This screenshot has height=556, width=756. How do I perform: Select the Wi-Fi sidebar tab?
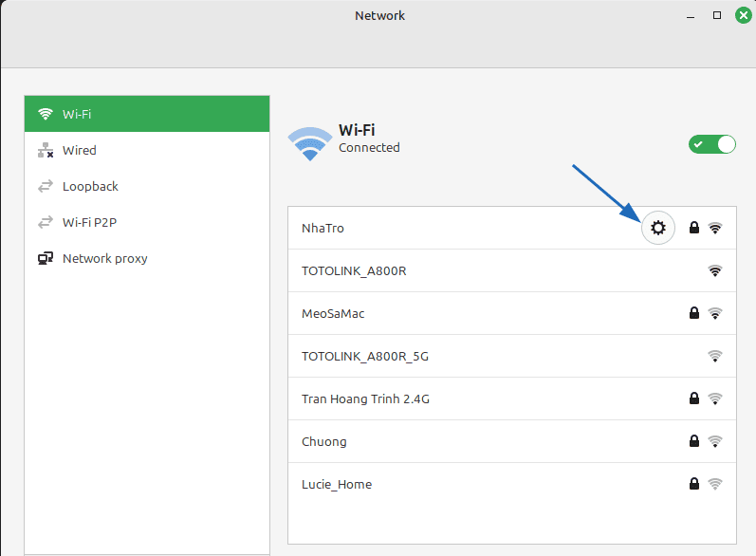pyautogui.click(x=147, y=114)
